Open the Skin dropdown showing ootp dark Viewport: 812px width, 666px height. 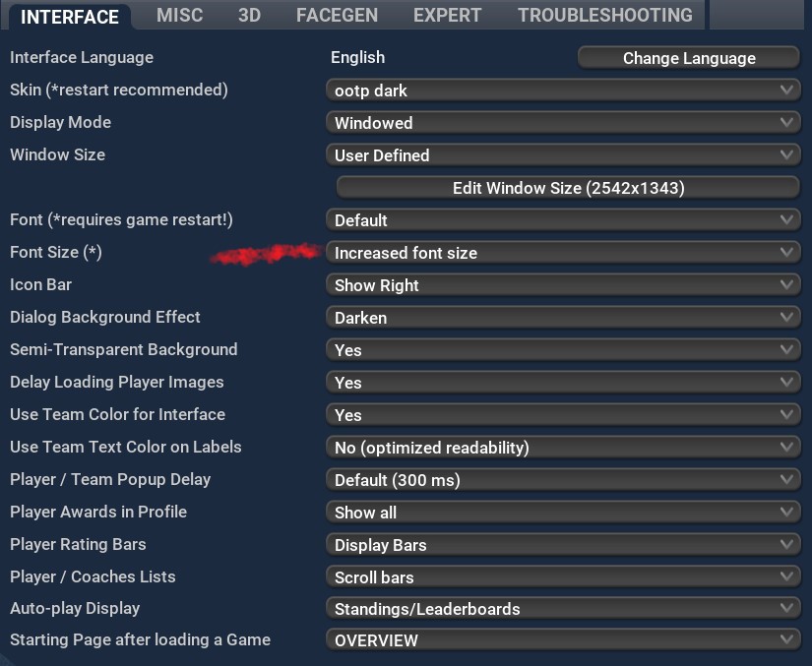[563, 91]
